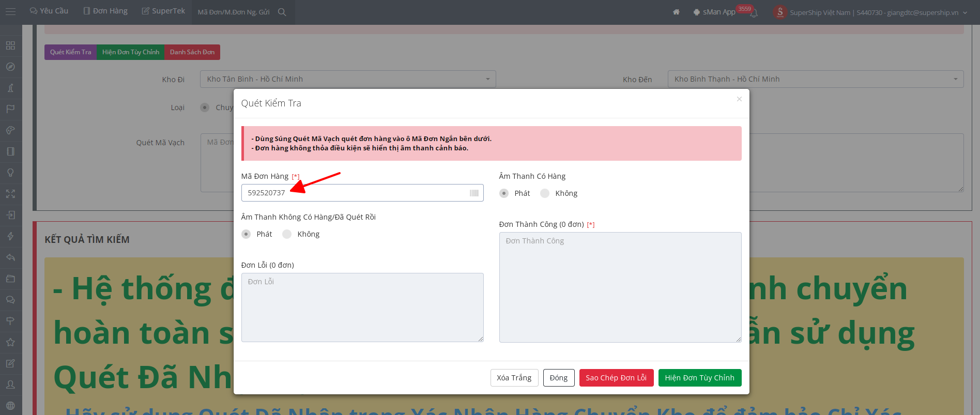980x415 pixels.
Task: Select the Loại radio option behind dialog
Action: (x=205, y=107)
